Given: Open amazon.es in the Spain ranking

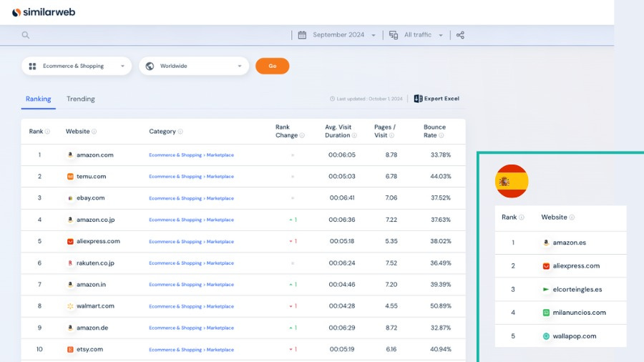Looking at the screenshot, I should (570, 243).
